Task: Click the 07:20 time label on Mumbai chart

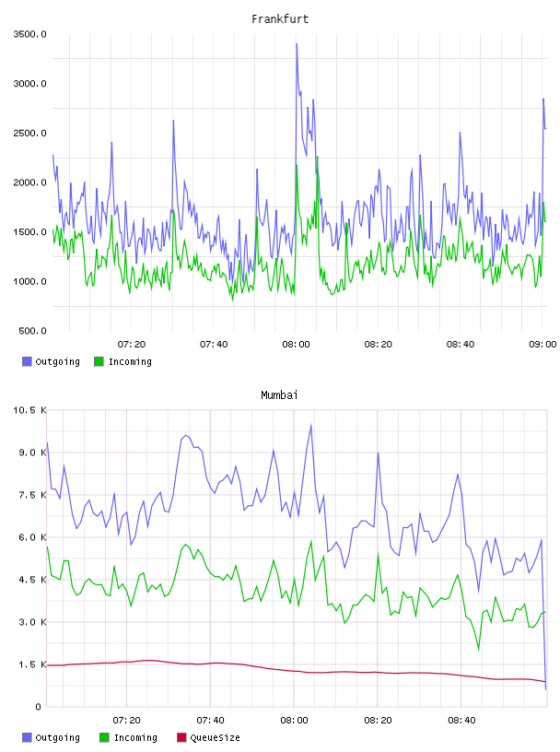Action: 126,721
